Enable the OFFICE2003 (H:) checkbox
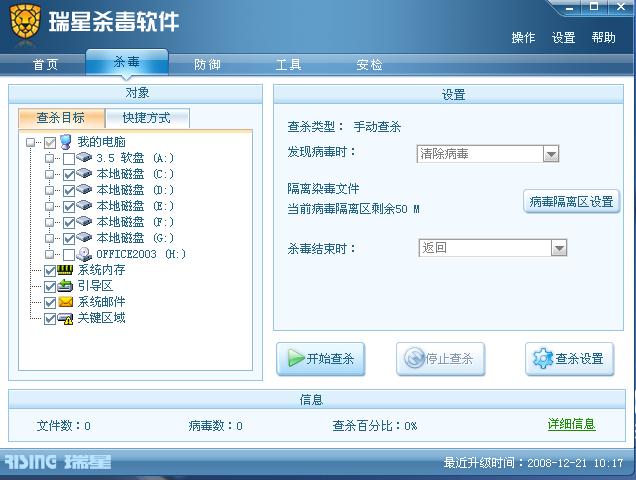Image resolution: width=636 pixels, height=480 pixels. [69, 255]
